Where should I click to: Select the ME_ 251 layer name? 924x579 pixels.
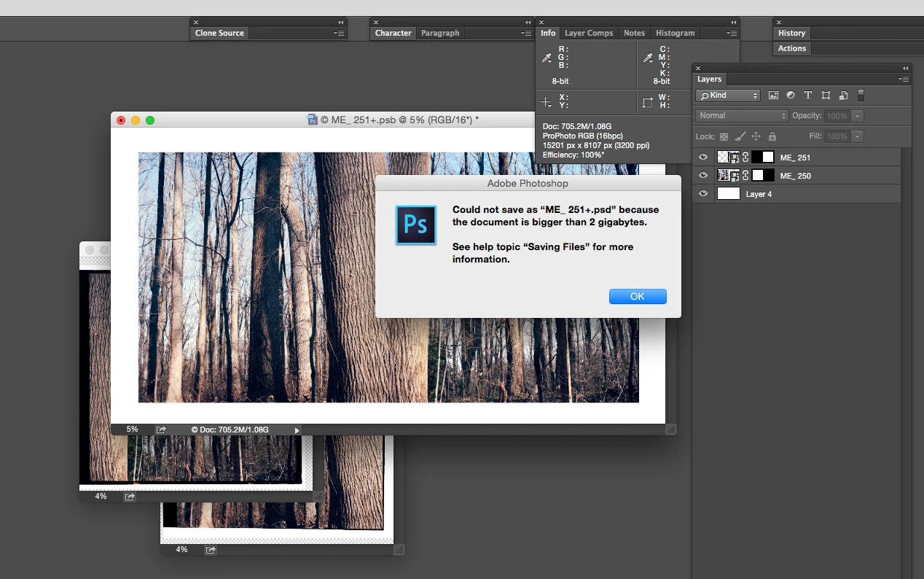795,158
